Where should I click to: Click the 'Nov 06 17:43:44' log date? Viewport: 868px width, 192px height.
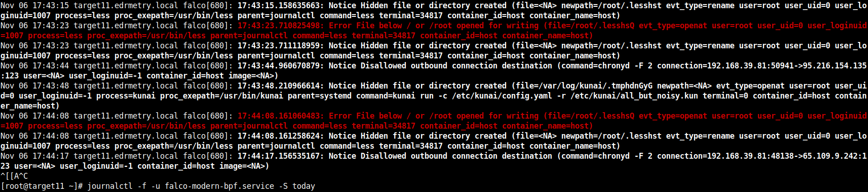[35, 66]
